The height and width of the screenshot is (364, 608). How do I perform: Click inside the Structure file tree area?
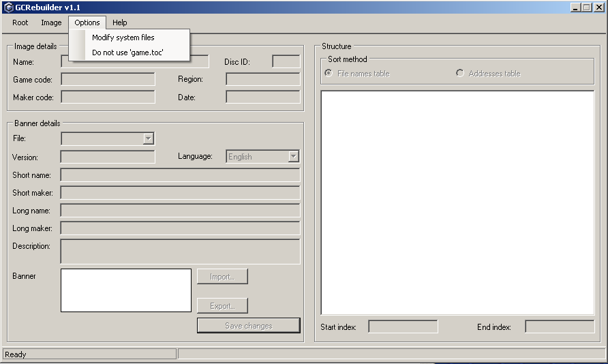pos(457,202)
